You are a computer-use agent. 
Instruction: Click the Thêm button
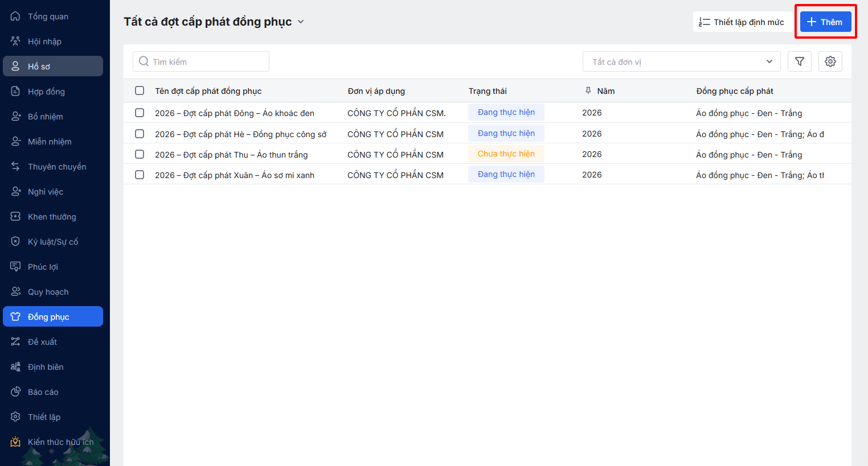pyautogui.click(x=825, y=22)
